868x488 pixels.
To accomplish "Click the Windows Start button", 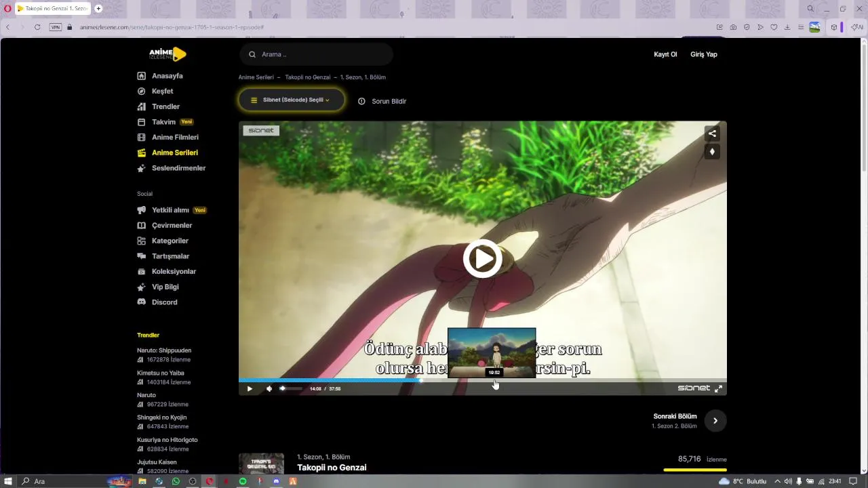I will pyautogui.click(x=8, y=481).
